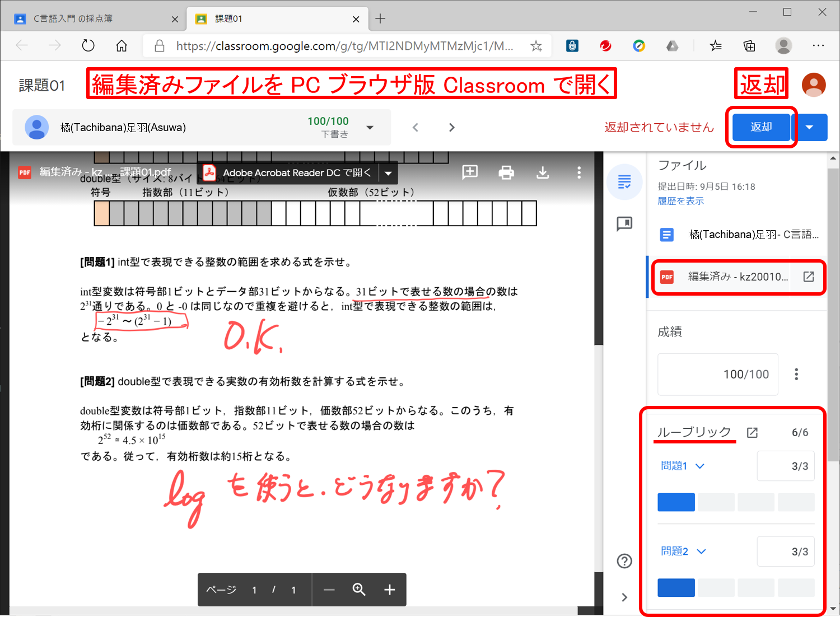Click the Google Drive extension icon
This screenshot has width=840, height=617.
coord(672,46)
